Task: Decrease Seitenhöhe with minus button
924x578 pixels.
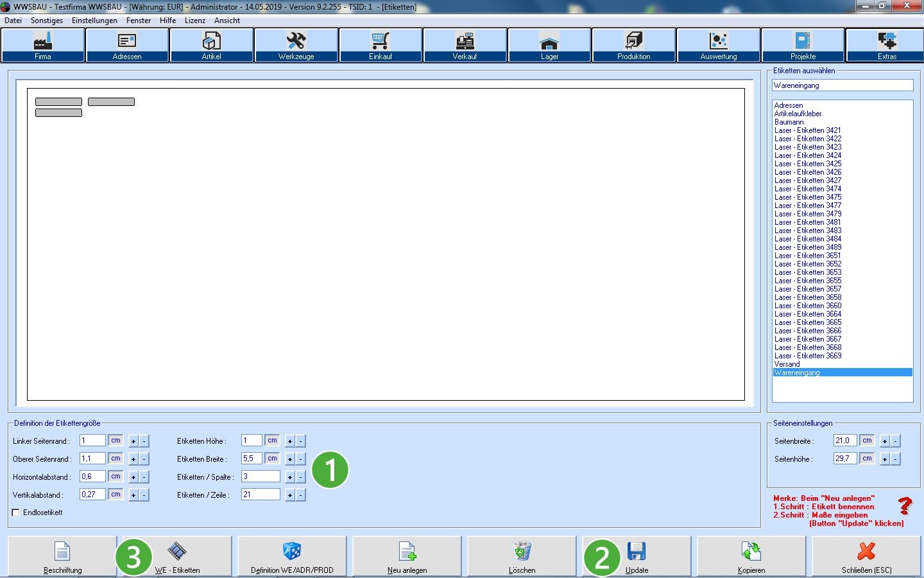Action: coord(895,459)
